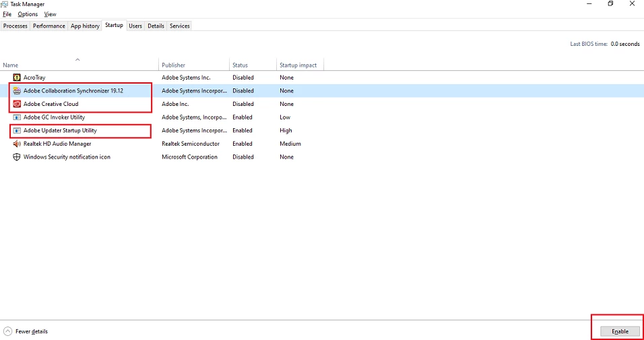Switch to the Services tab
This screenshot has height=340, width=644.
point(180,26)
